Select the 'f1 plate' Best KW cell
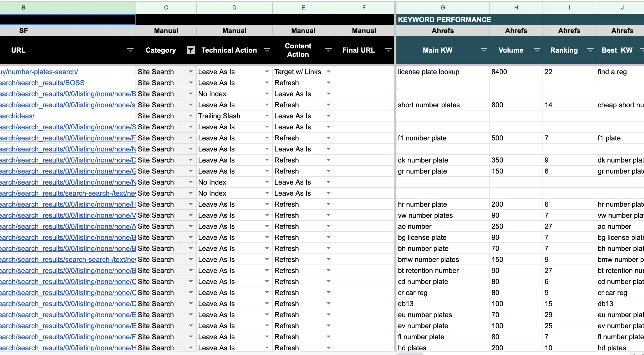644x355 pixels. pyautogui.click(x=620, y=138)
